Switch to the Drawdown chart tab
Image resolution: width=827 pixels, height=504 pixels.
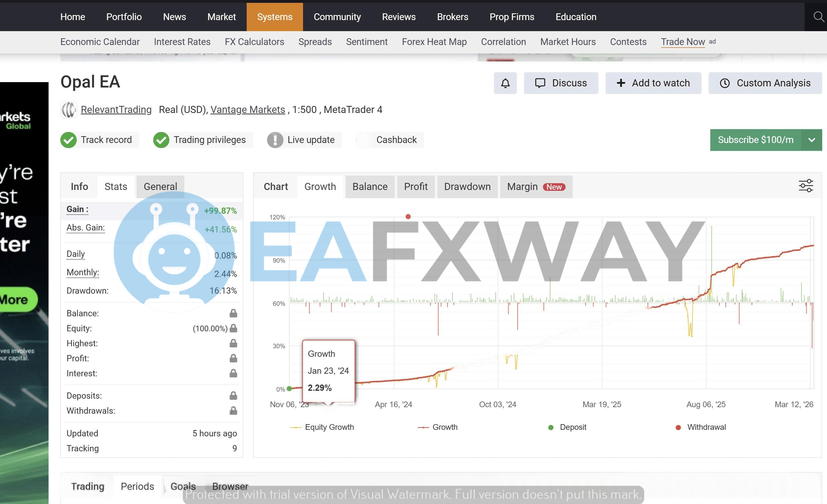coord(467,187)
